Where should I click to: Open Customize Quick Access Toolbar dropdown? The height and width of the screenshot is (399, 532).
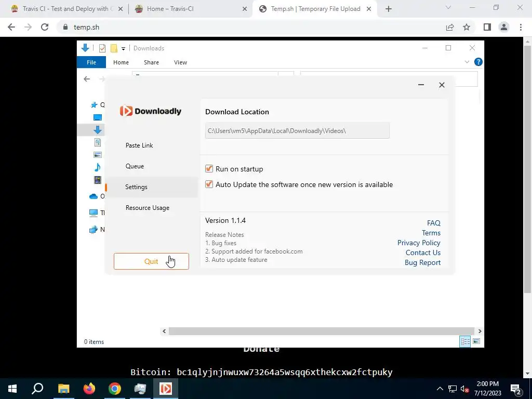(123, 48)
